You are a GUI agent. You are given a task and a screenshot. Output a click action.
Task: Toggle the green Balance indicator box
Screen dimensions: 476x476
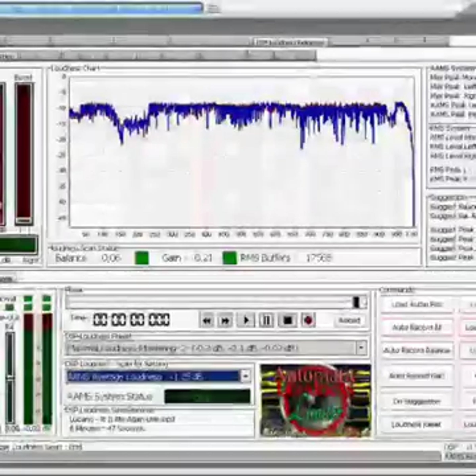pos(142,258)
